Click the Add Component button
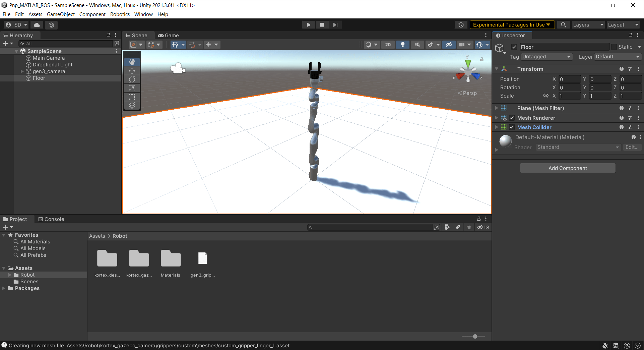Viewport: 644px width, 350px height. pyautogui.click(x=568, y=168)
